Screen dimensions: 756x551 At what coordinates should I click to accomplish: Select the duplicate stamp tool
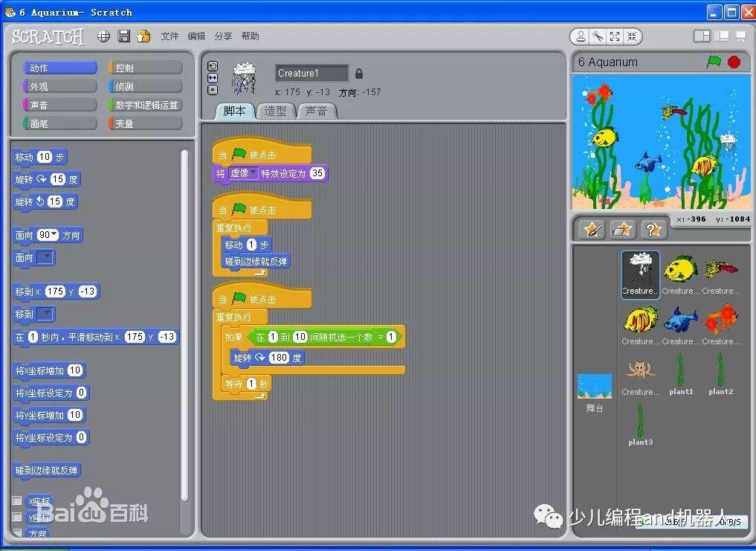click(581, 36)
